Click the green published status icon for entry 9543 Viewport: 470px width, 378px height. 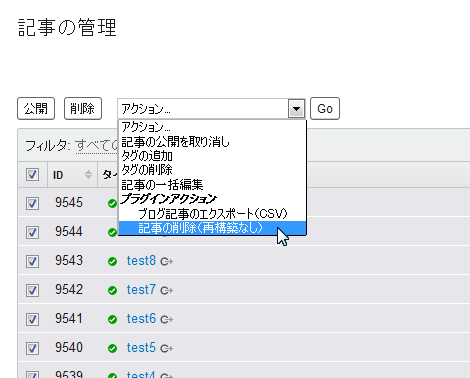[x=112, y=261]
